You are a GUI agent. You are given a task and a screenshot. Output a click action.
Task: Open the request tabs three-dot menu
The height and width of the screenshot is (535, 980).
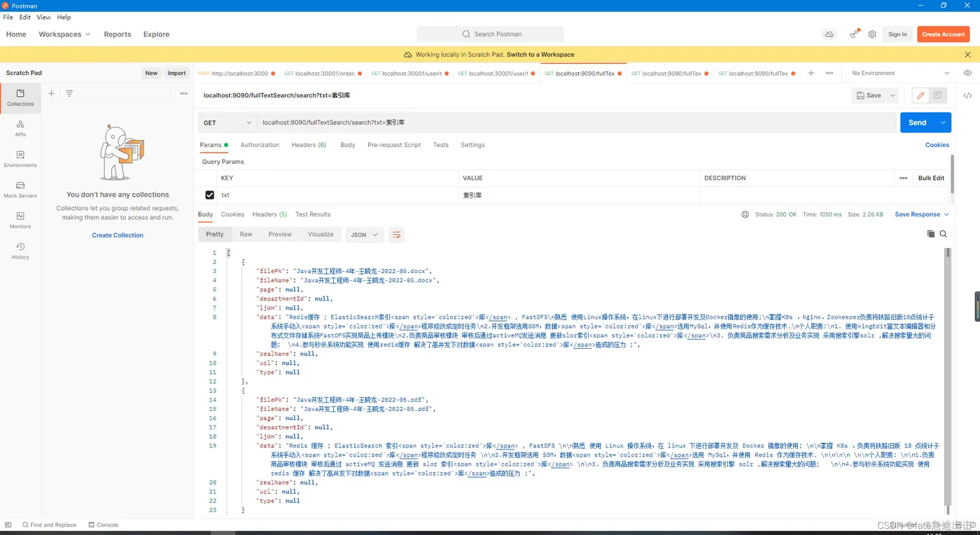click(x=829, y=73)
